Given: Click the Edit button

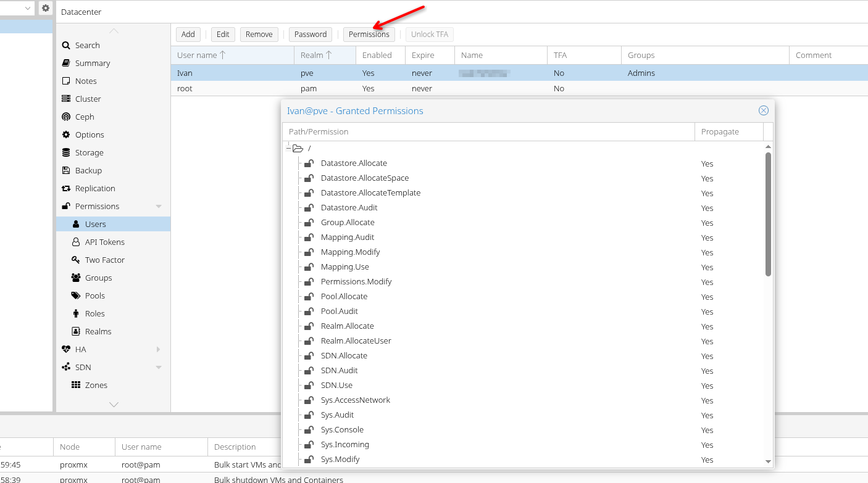Looking at the screenshot, I should (x=223, y=35).
